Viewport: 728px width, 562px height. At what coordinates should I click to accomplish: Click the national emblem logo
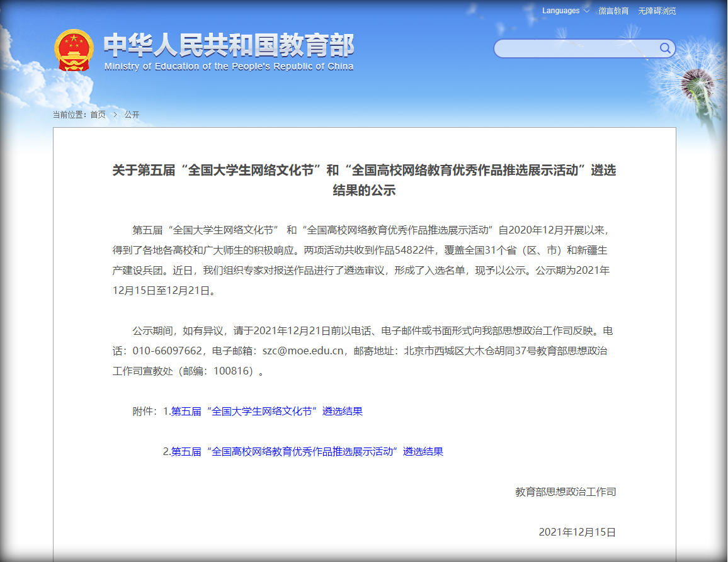click(x=74, y=50)
